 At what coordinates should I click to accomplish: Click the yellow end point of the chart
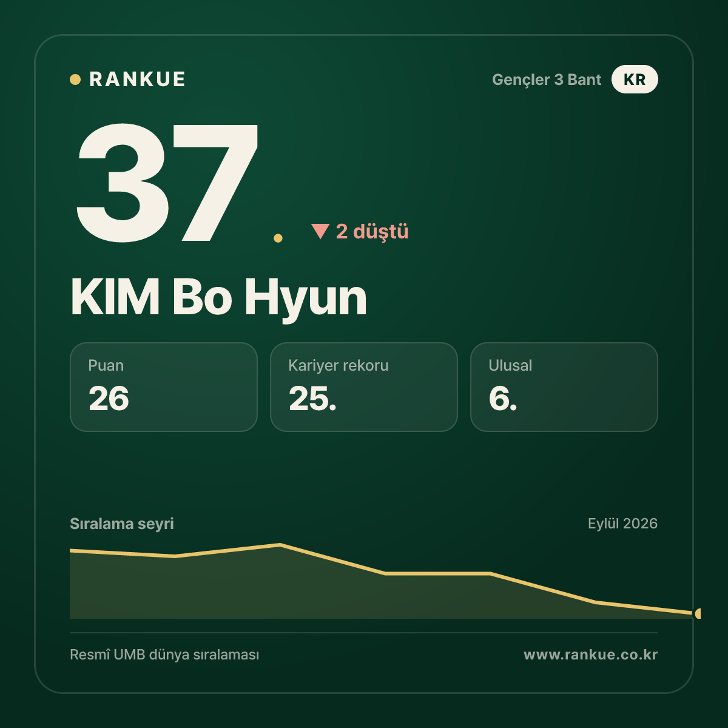click(698, 613)
